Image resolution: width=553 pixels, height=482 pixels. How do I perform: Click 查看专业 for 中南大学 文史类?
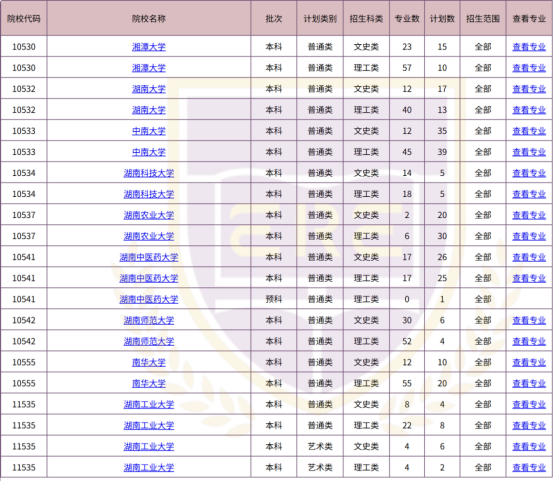click(x=529, y=131)
